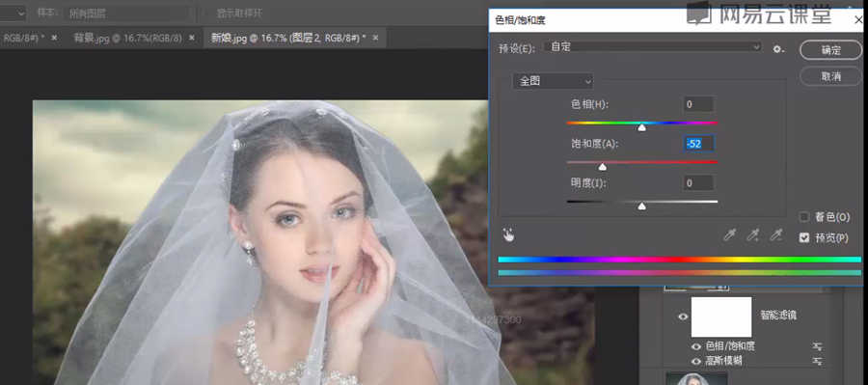The image size is (868, 385).
Task: Open blending options icon for 高斯模糊 filter
Action: pos(817,361)
